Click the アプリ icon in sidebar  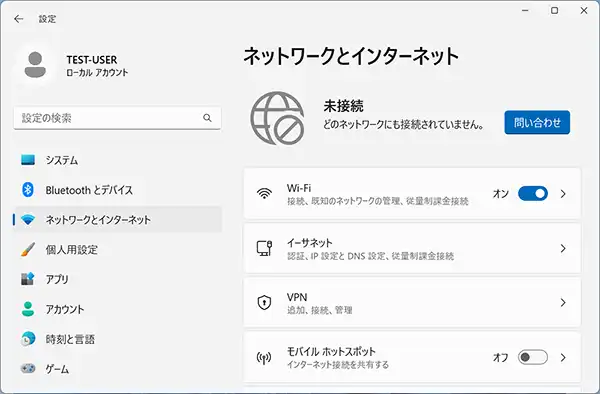(28, 279)
